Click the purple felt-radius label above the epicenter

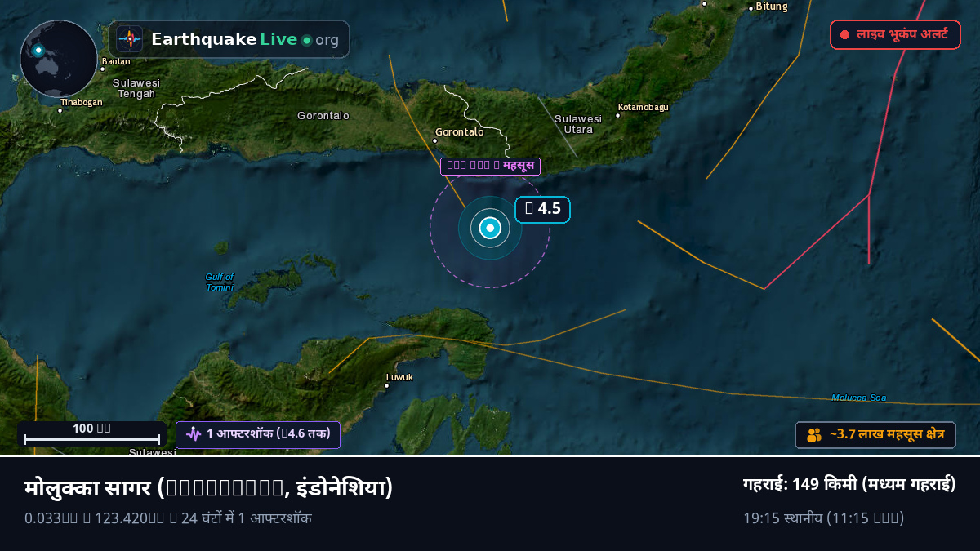click(490, 166)
